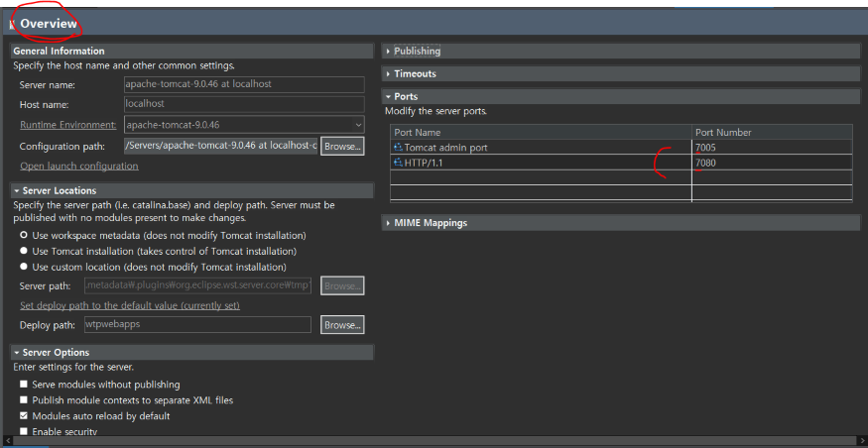The width and height of the screenshot is (868, 448).
Task: Click Browse next to Configuration path
Action: [x=342, y=146]
